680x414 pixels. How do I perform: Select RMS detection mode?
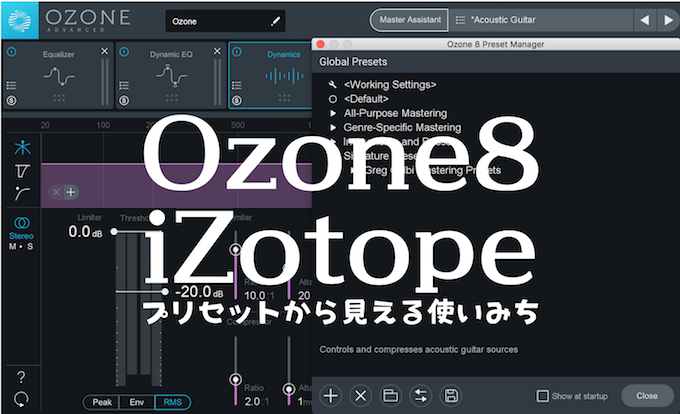(173, 402)
